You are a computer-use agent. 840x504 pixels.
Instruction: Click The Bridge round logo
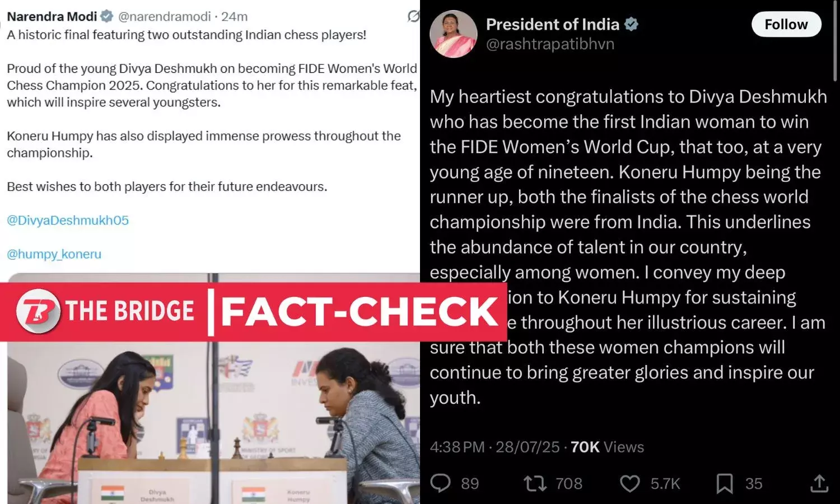pyautogui.click(x=38, y=311)
